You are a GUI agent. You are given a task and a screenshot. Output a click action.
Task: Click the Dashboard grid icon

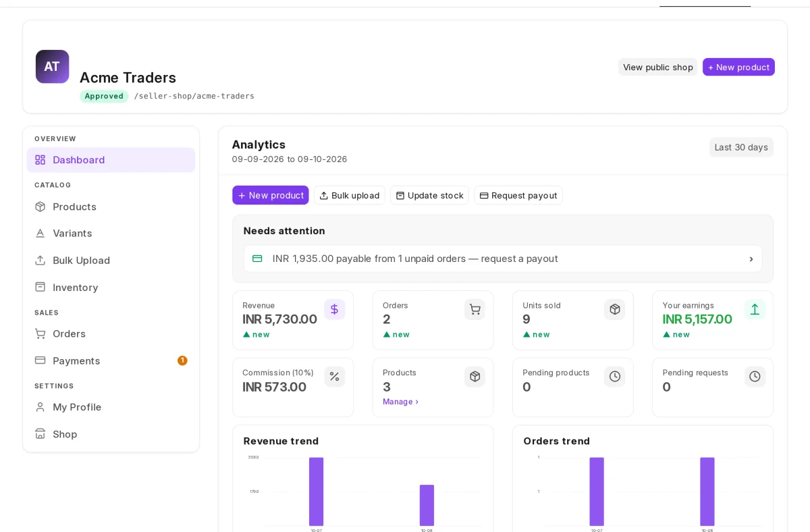40,160
